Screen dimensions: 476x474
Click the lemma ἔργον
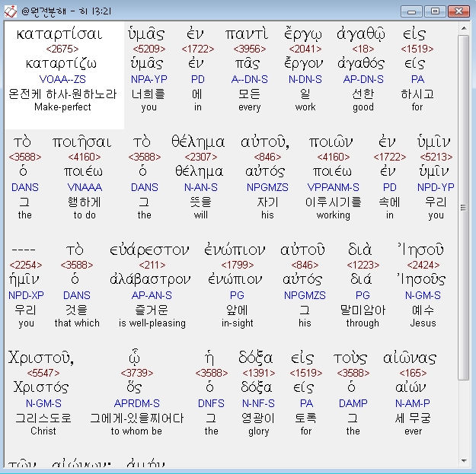304,64
